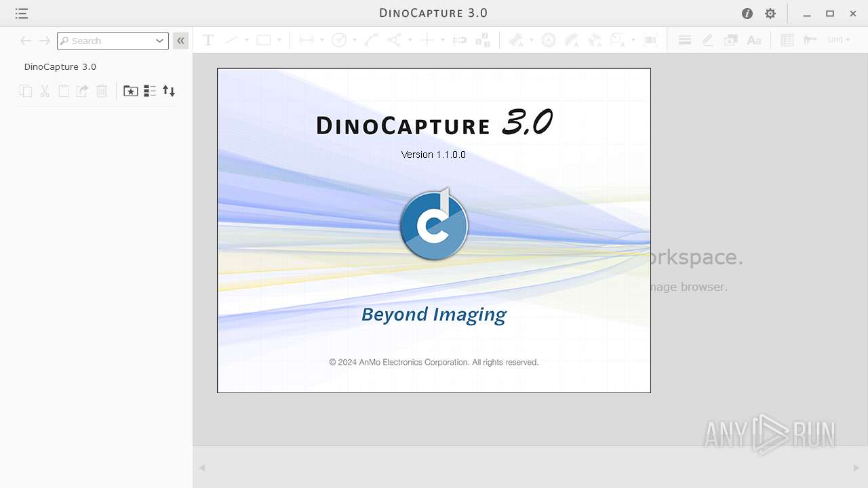Click the edge detection tool icon
868x488 pixels.
[460, 40]
